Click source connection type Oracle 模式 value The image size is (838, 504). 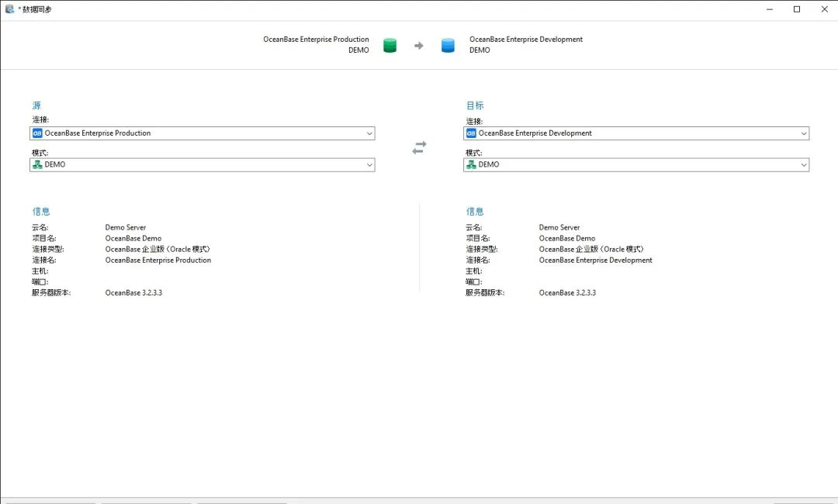click(x=158, y=250)
